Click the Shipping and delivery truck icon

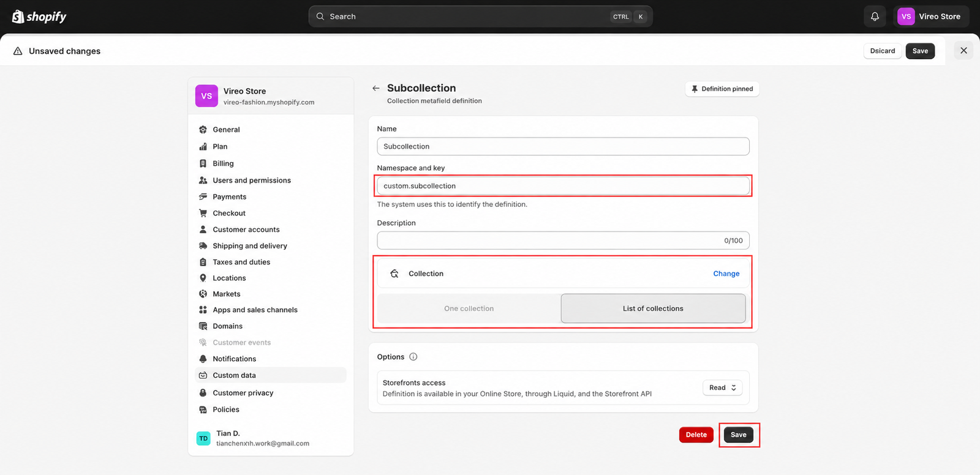click(x=203, y=245)
